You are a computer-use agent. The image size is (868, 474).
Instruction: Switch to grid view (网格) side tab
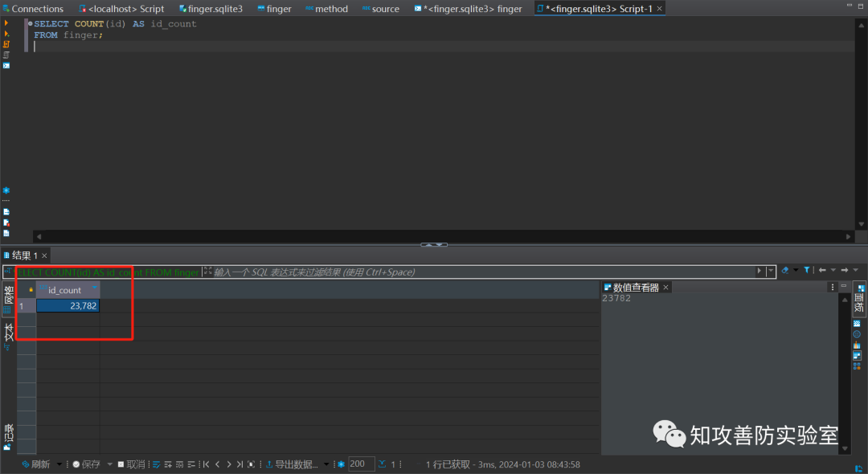(x=8, y=299)
